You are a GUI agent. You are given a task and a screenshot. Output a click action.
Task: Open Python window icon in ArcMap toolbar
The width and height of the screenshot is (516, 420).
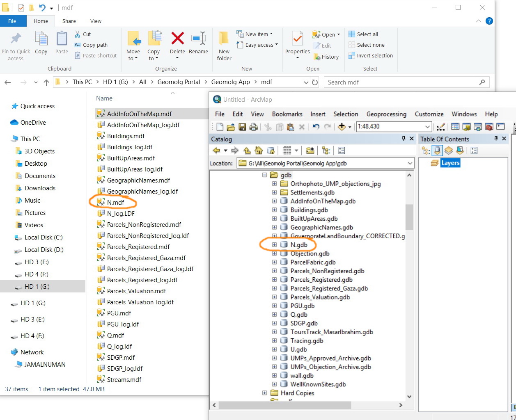tap(500, 127)
